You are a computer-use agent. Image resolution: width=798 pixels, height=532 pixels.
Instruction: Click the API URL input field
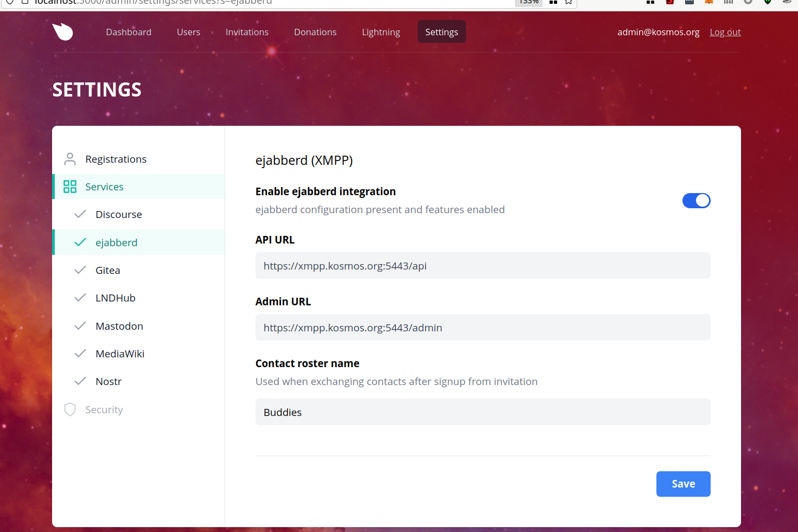pyautogui.click(x=482, y=266)
